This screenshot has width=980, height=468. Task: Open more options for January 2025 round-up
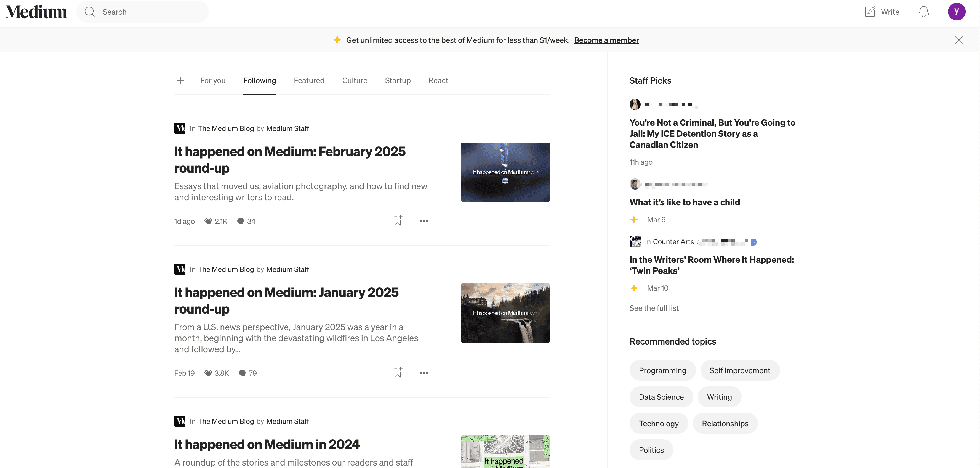click(x=424, y=373)
